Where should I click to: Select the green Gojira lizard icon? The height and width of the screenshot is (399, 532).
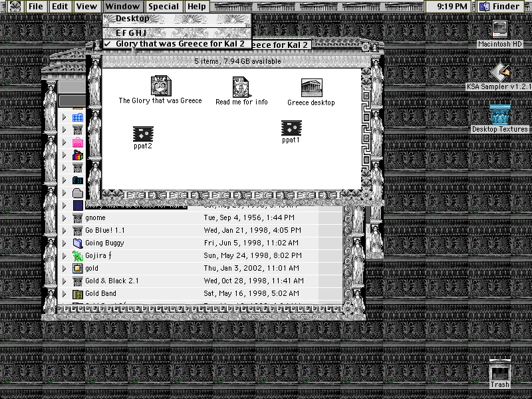(78, 256)
